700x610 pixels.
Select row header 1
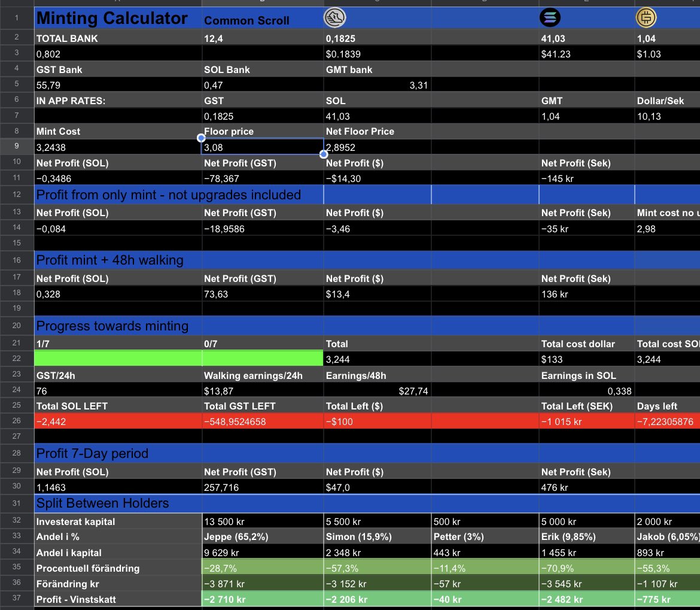17,18
